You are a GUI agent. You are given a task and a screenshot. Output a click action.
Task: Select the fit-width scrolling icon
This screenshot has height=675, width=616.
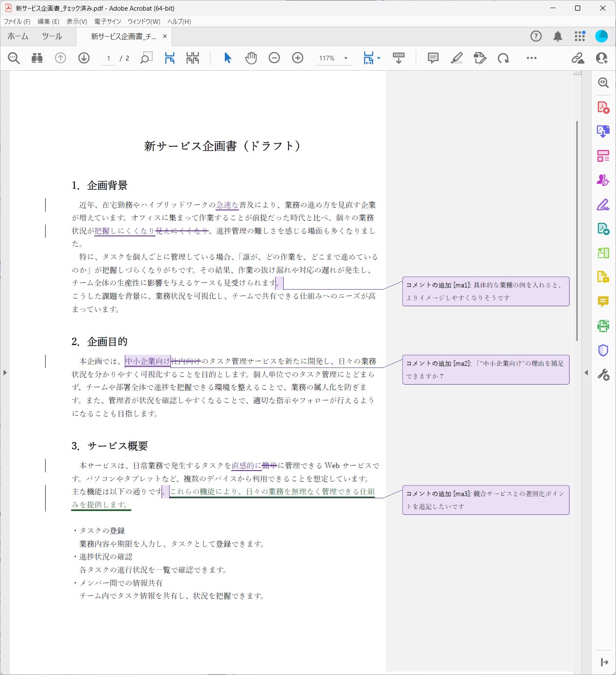[x=170, y=58]
